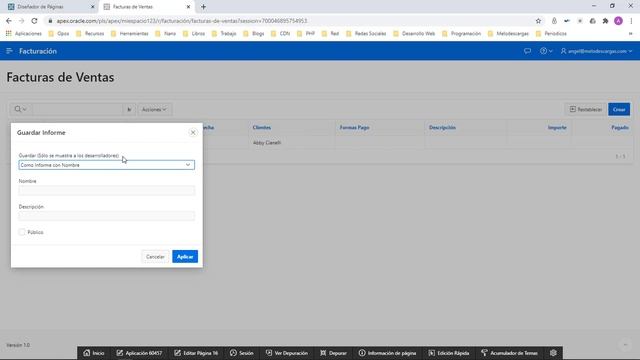Open the Herramientas bookmark folder
Screen dimensions: 640x360
[130, 34]
